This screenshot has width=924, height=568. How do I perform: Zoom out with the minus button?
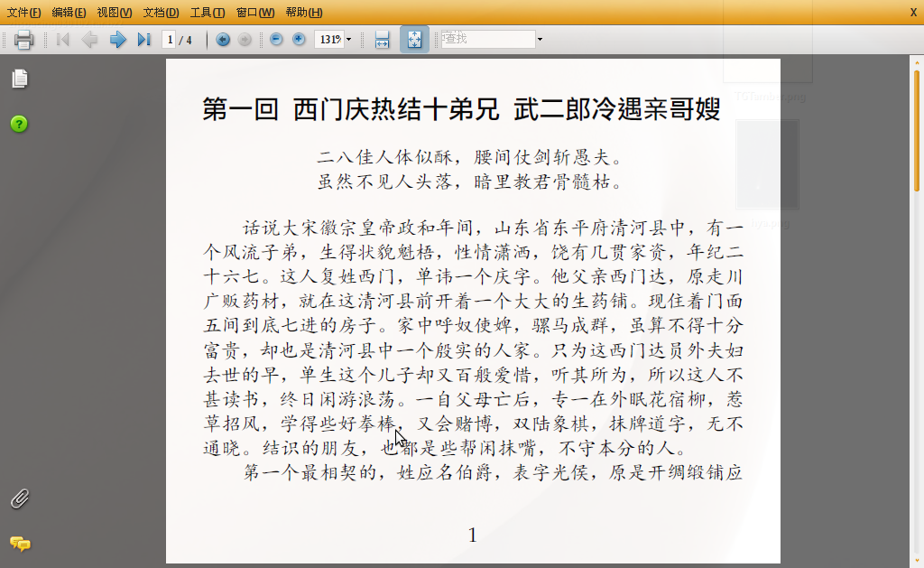[276, 39]
